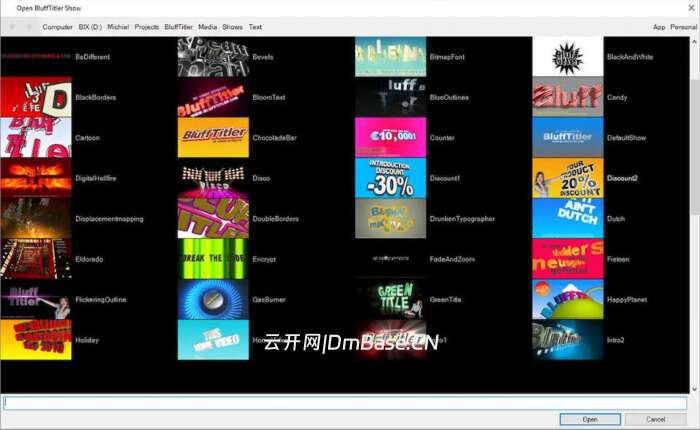700x430 pixels.
Task: Click the Cancel button
Action: pos(655,419)
